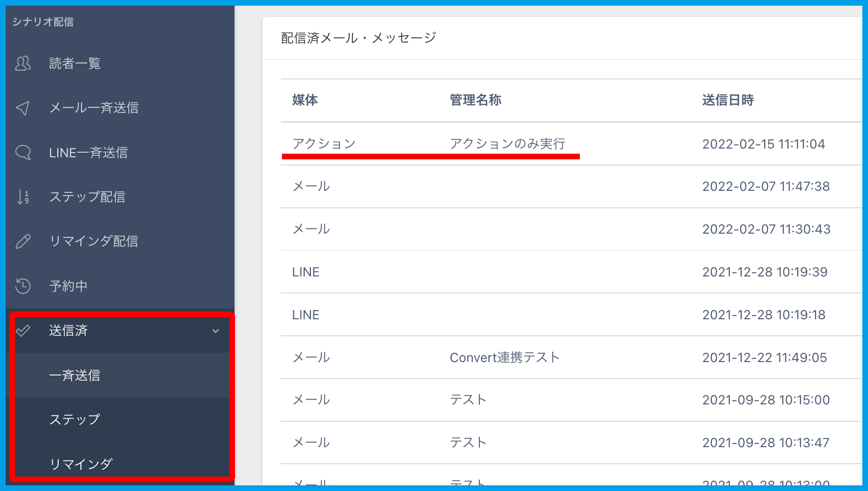Select the LINE row sent at 10:19:39
Screen dimensions: 868x491
pos(306,272)
